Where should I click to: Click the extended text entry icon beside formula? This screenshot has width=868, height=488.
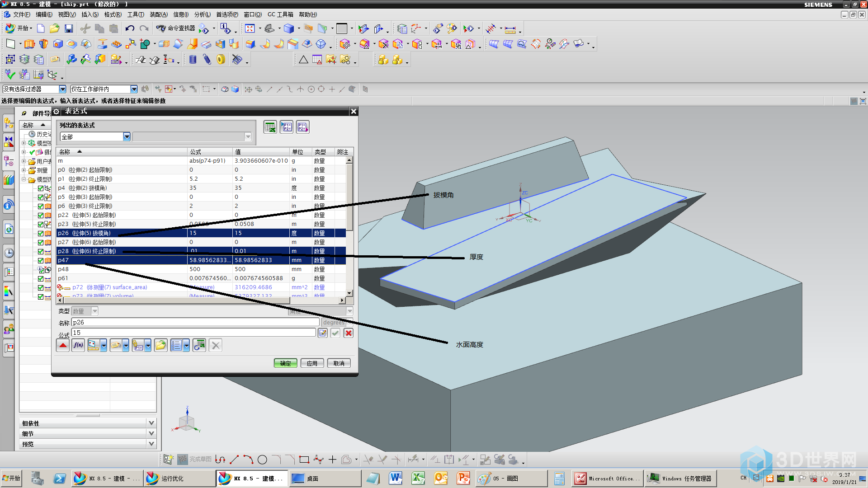322,333
